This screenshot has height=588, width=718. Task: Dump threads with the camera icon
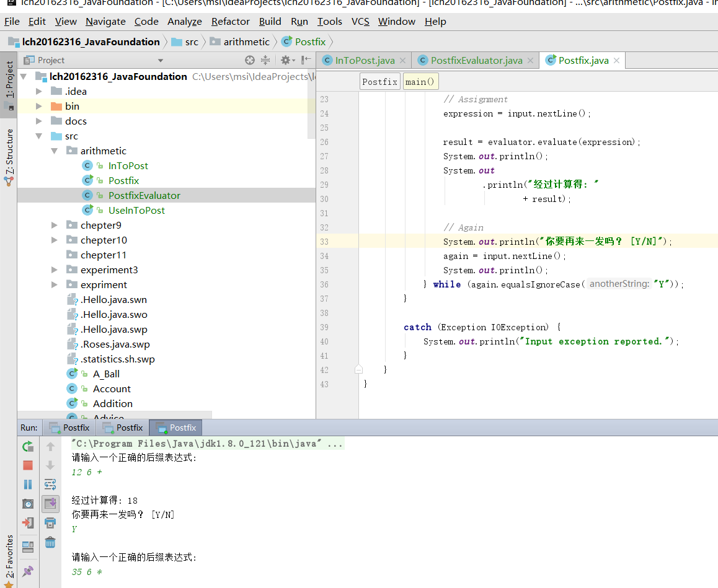[x=27, y=504]
